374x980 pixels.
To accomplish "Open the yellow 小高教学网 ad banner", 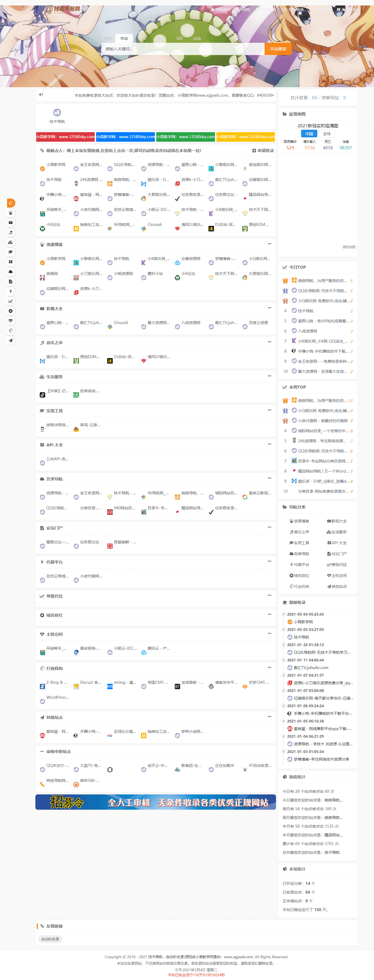I will (246, 137).
